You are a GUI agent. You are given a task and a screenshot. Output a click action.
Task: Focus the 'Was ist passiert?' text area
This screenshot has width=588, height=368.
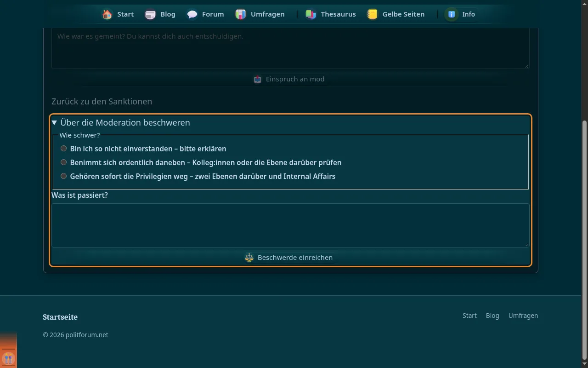click(290, 225)
